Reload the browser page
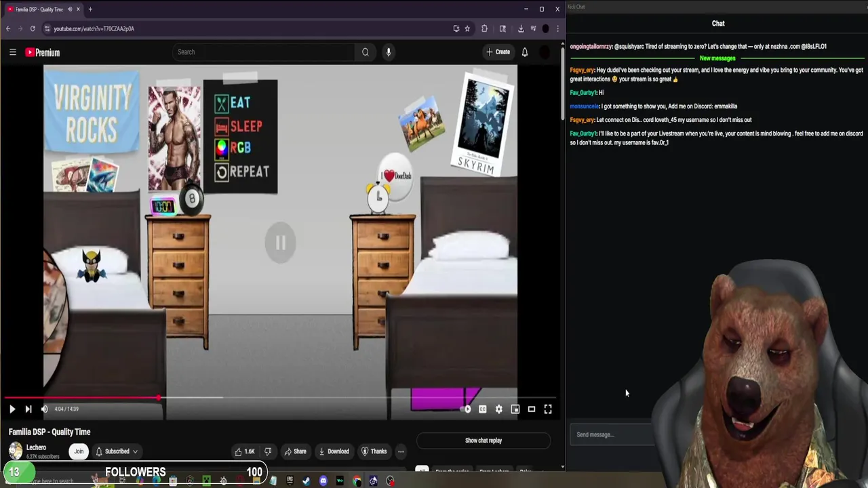868x488 pixels. [x=33, y=28]
